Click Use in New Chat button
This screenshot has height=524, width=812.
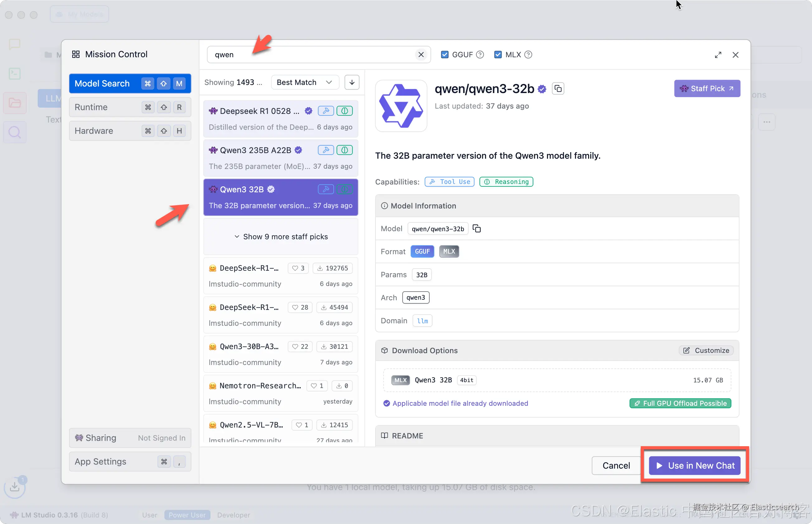695,465
